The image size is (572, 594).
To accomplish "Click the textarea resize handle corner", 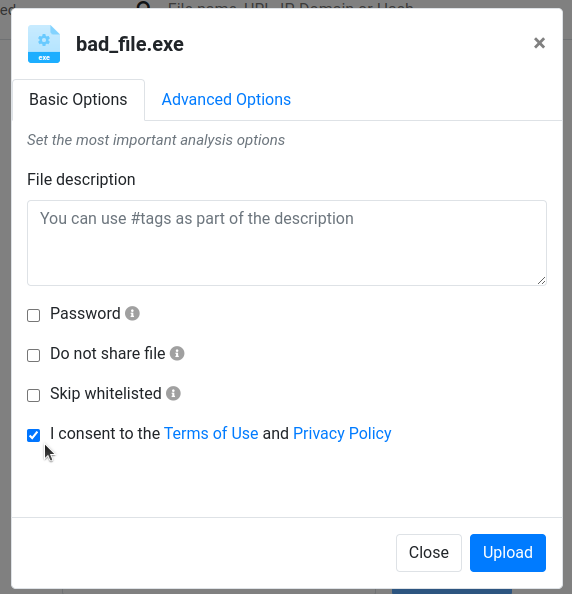I will [x=541, y=280].
